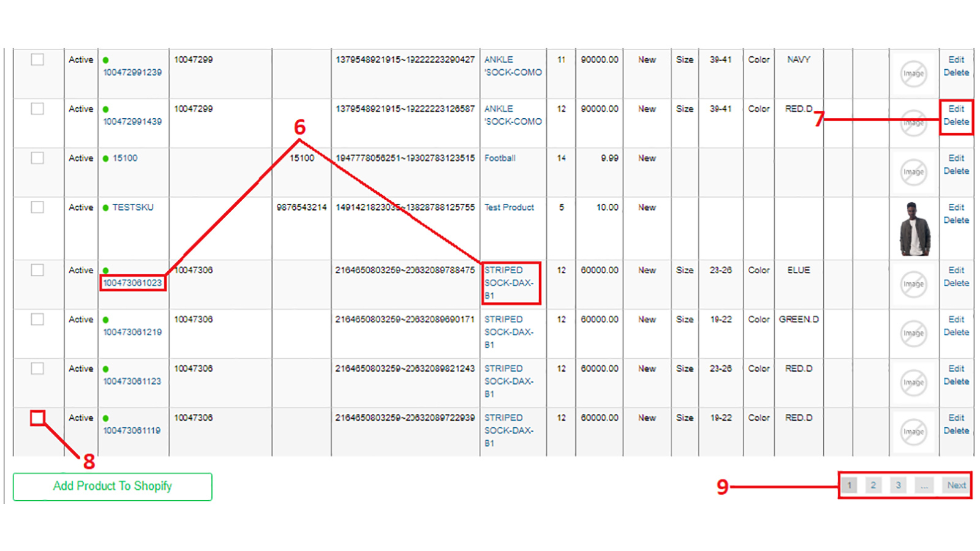
Task: Tick the checkbox for the Football row
Action: tap(37, 158)
